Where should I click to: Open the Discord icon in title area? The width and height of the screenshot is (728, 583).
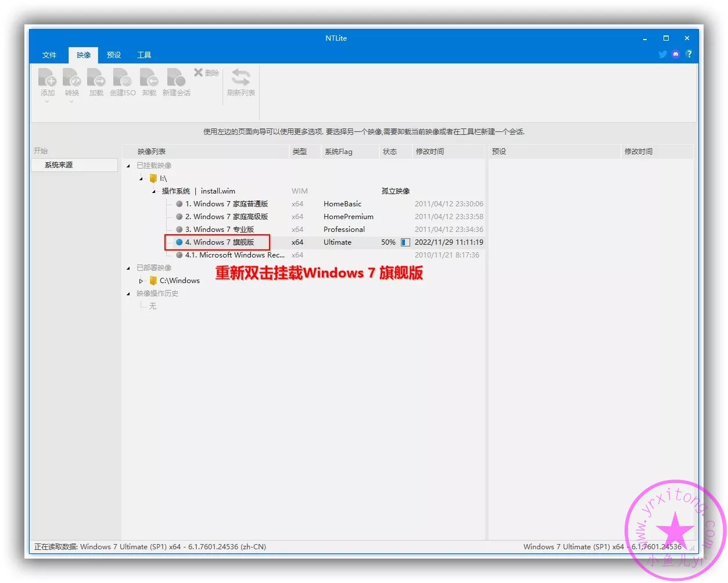[675, 54]
